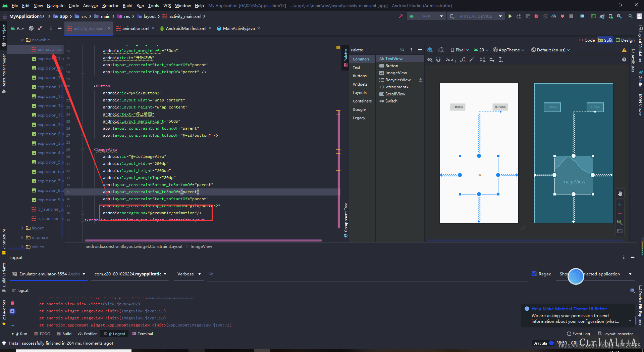Zoom in the design with plus icon
The width and height of the screenshot is (644, 352).
click(x=620, y=205)
